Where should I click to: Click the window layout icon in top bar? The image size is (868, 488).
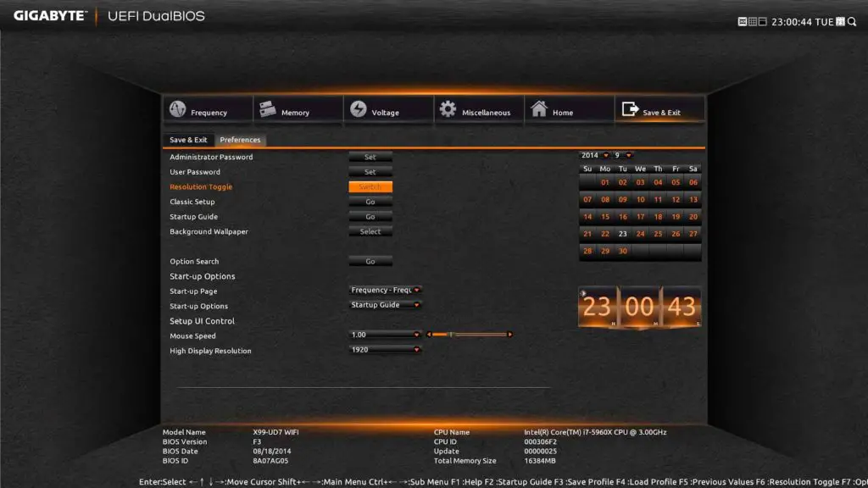pyautogui.click(x=762, y=21)
